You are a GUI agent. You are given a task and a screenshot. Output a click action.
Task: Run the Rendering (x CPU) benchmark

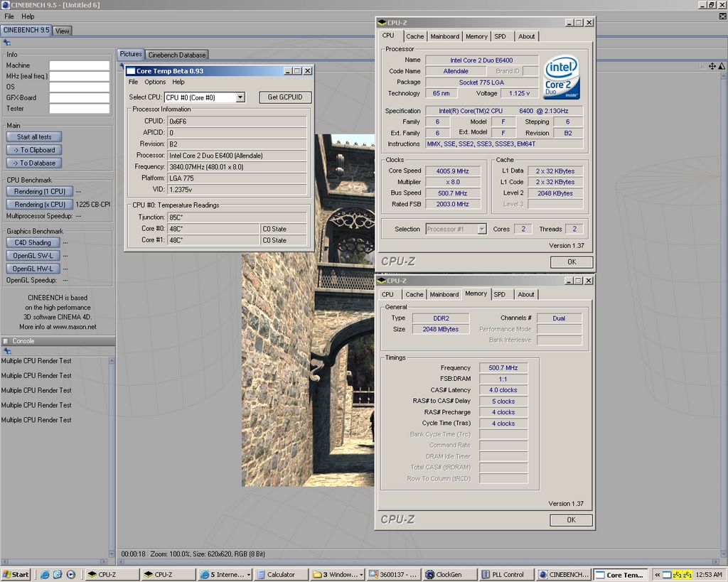pos(39,205)
